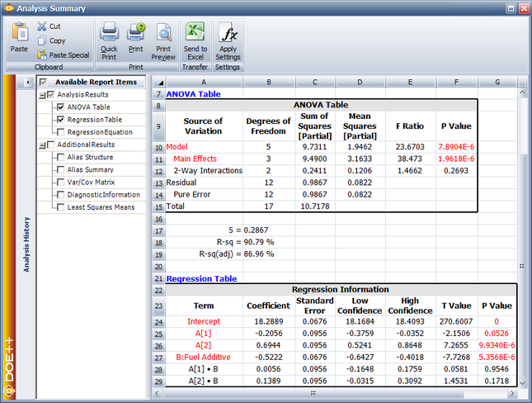Check the Alias Structure item

click(61, 157)
